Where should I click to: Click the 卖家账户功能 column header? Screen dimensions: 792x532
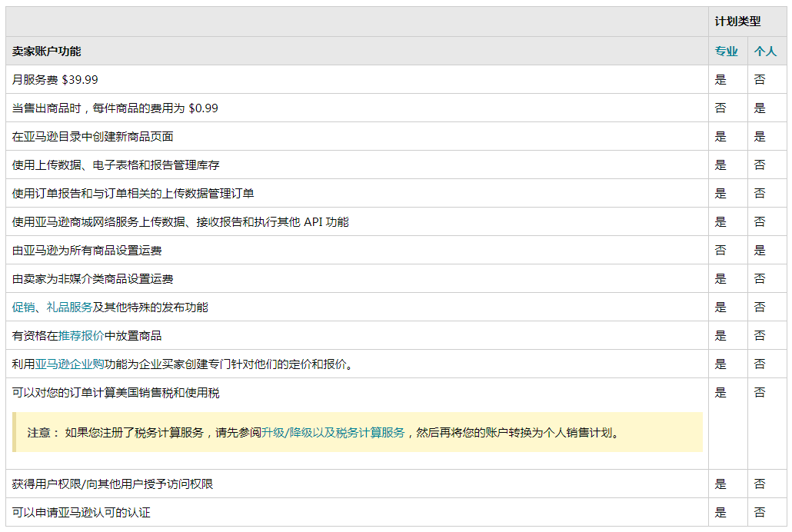(x=46, y=51)
